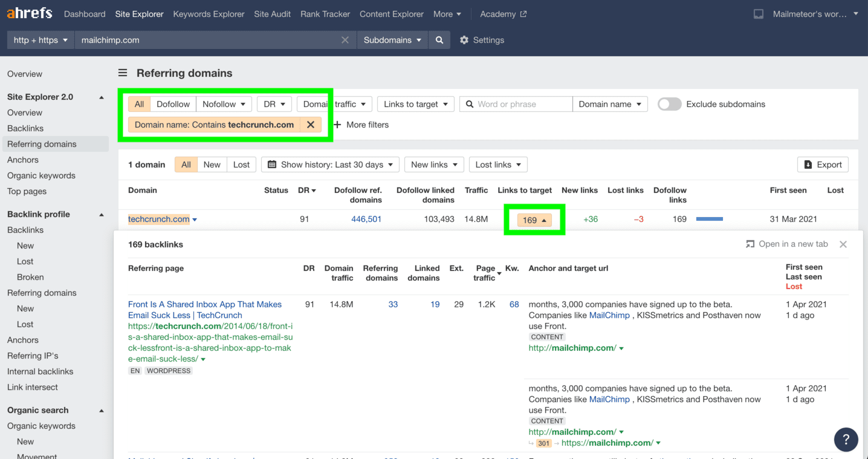
Task: Open the DR filter dropdown
Action: (x=274, y=104)
